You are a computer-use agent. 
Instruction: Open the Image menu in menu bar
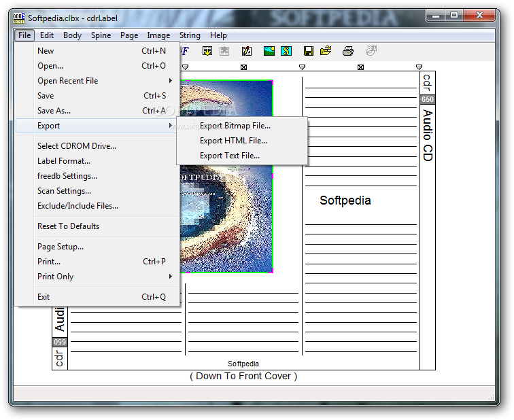pyautogui.click(x=158, y=35)
